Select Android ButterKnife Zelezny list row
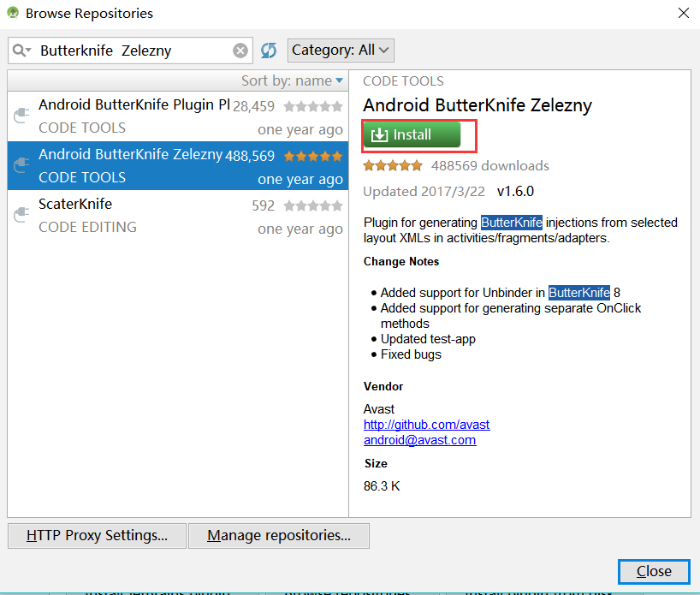This screenshot has width=700, height=595. tap(178, 166)
